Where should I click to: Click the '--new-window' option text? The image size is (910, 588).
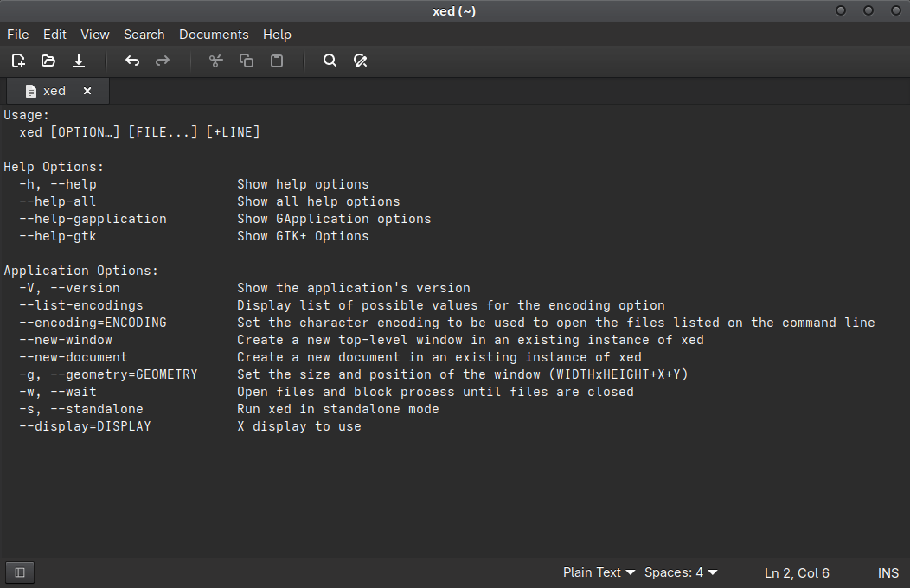[x=66, y=340]
